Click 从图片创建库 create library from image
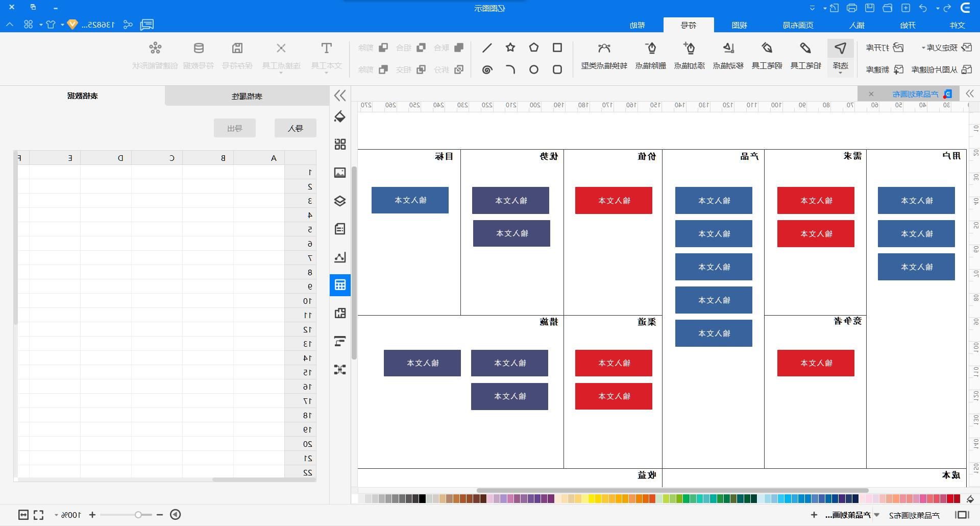Screen dimensions: 980x526 [942, 69]
